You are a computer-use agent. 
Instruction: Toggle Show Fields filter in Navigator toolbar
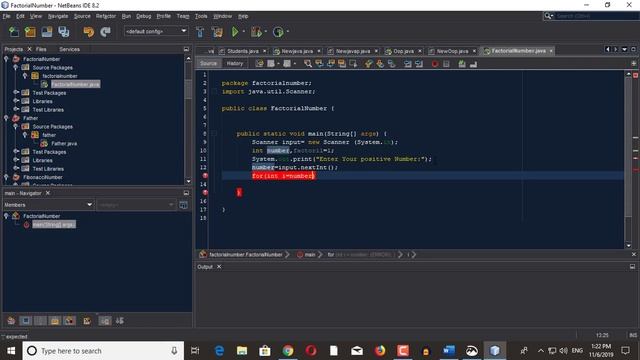25,320
